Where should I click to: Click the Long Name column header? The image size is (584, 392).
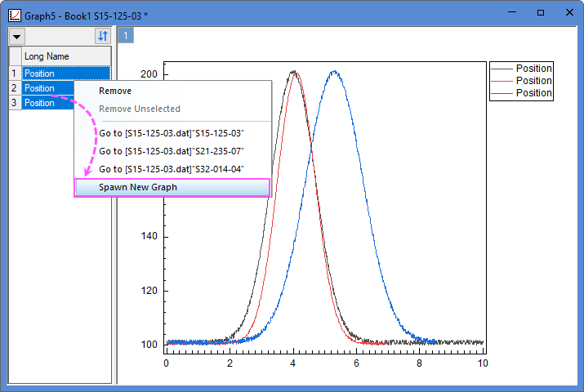[x=66, y=56]
